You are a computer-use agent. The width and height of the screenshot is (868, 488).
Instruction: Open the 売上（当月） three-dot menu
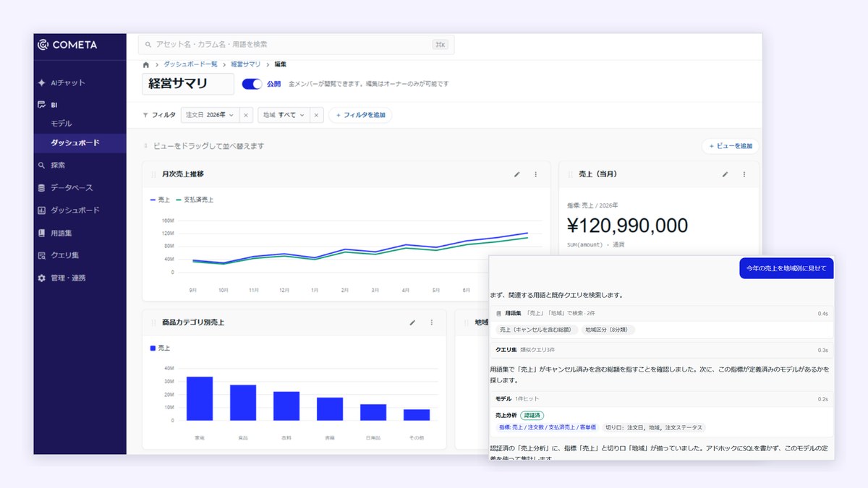pos(744,174)
